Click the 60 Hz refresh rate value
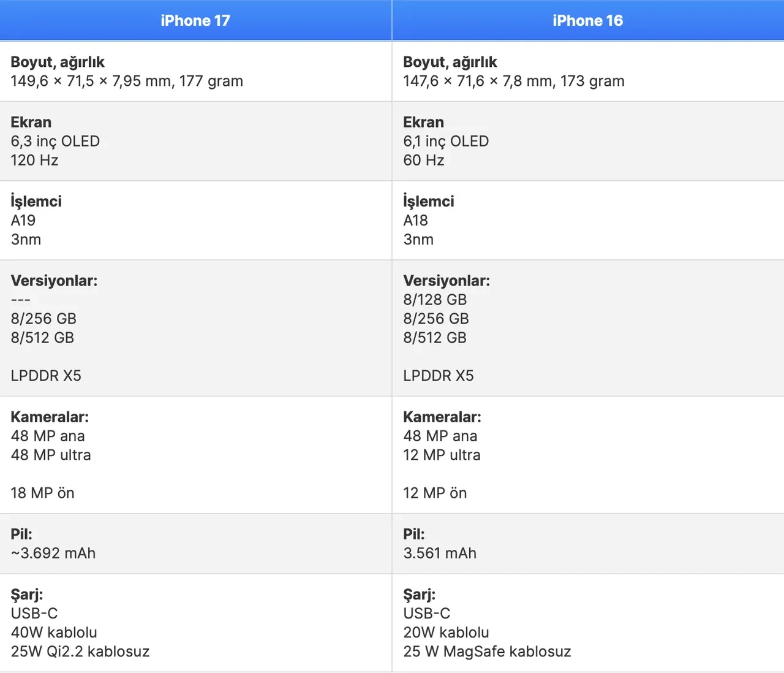Screen dimensions: 784x673 tap(423, 160)
